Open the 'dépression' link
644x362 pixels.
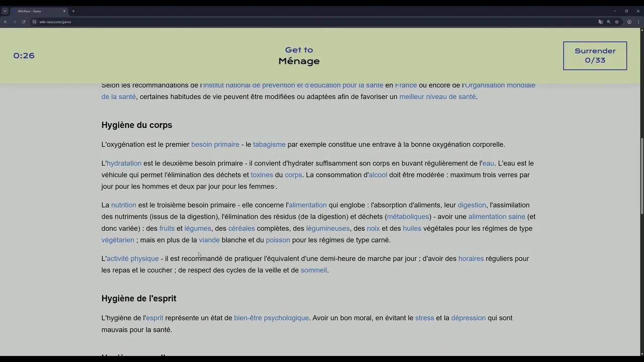pyautogui.click(x=468, y=318)
